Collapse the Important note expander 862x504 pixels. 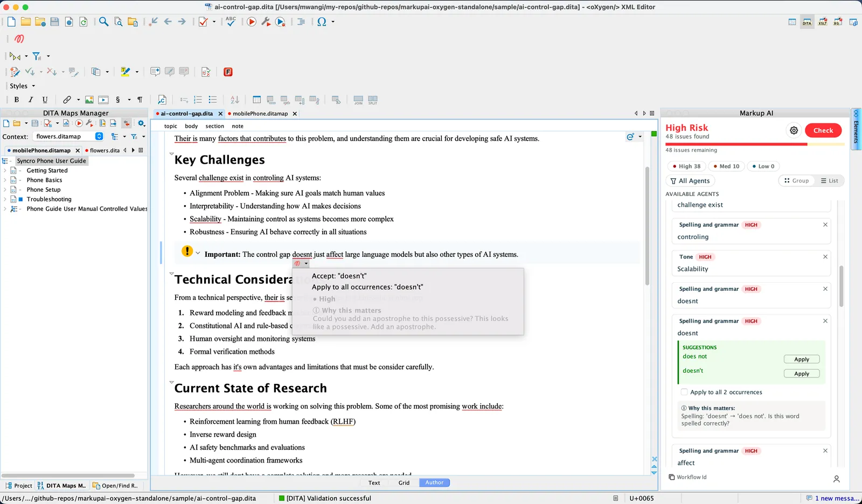point(198,253)
